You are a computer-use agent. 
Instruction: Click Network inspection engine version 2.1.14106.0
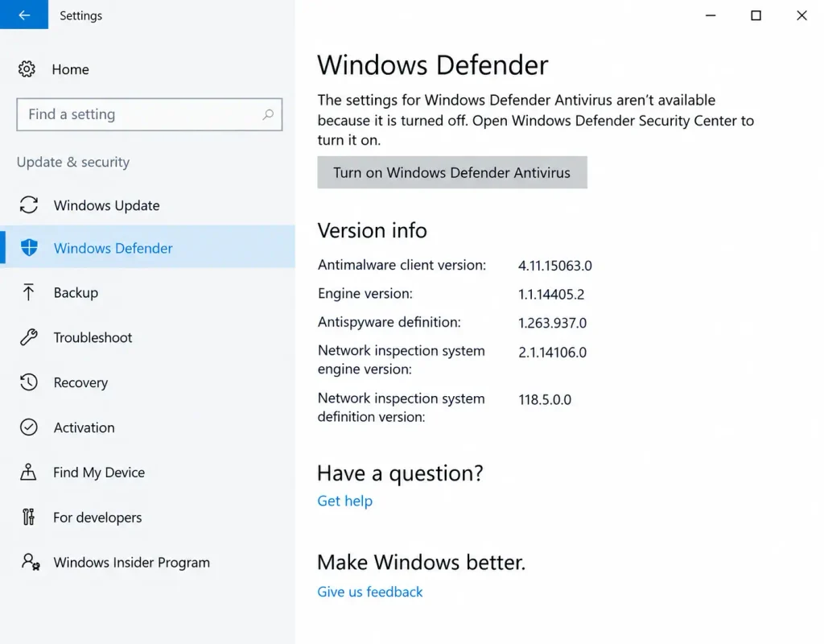click(x=552, y=353)
